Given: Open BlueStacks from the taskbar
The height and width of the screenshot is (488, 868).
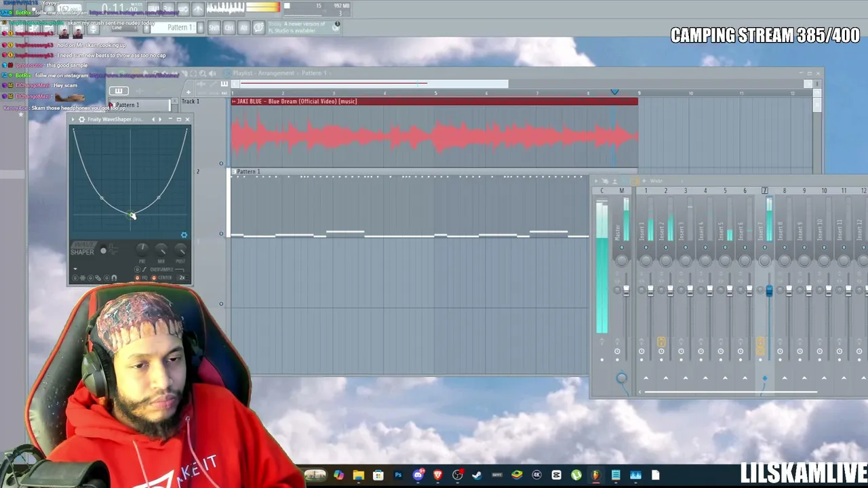Looking at the screenshot, I should (x=517, y=475).
